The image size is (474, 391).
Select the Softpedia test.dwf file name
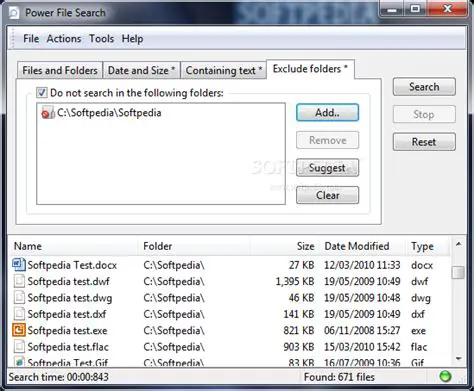click(68, 281)
